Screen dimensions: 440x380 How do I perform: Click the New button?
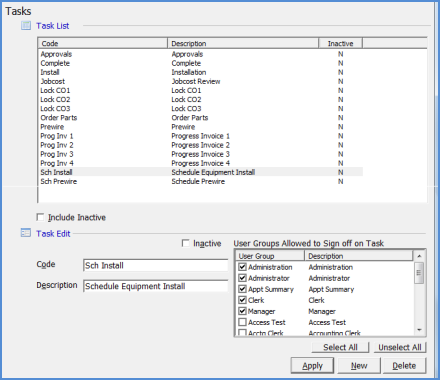(x=359, y=366)
